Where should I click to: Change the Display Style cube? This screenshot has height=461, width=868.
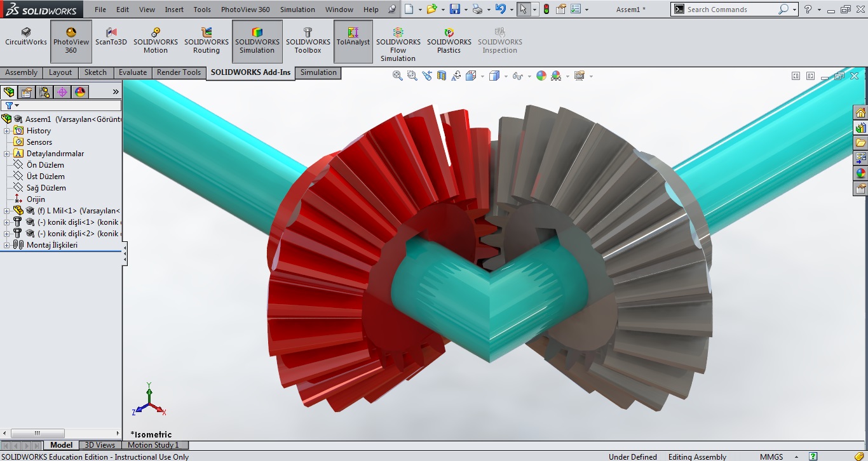(494, 76)
